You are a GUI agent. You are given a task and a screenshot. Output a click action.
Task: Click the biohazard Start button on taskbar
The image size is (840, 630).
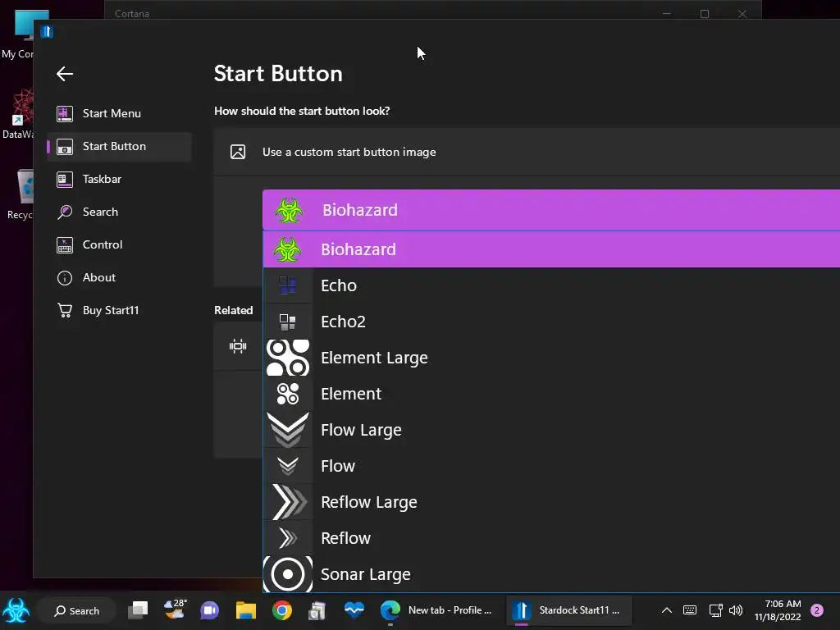(x=16, y=610)
